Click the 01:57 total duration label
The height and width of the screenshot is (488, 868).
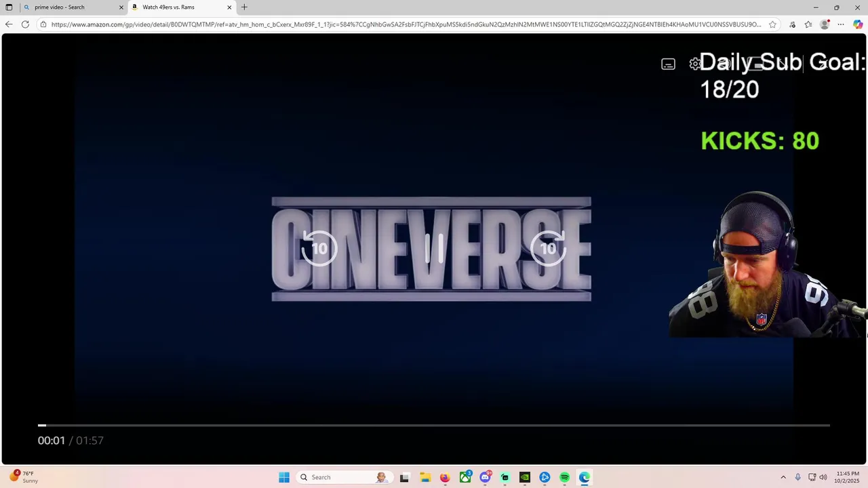[x=90, y=441]
